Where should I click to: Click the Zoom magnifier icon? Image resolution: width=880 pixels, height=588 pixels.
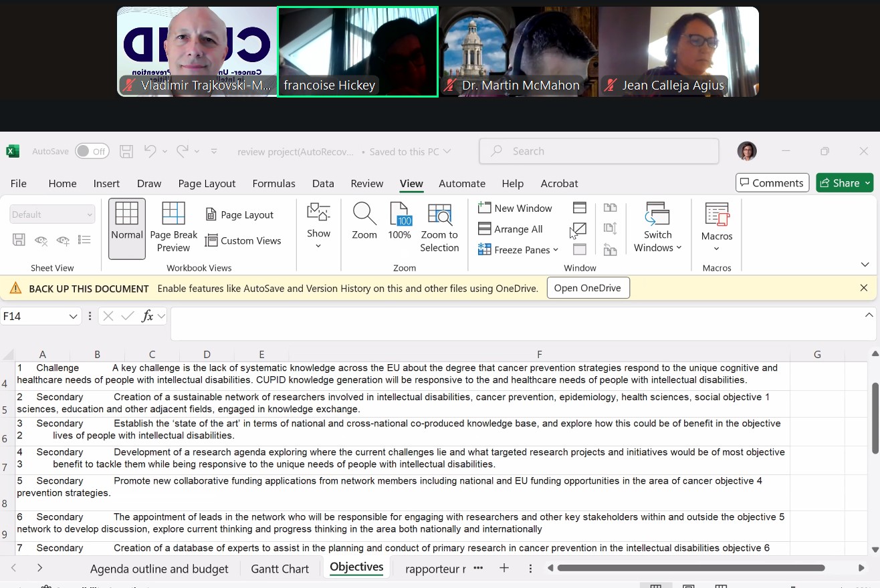point(364,214)
